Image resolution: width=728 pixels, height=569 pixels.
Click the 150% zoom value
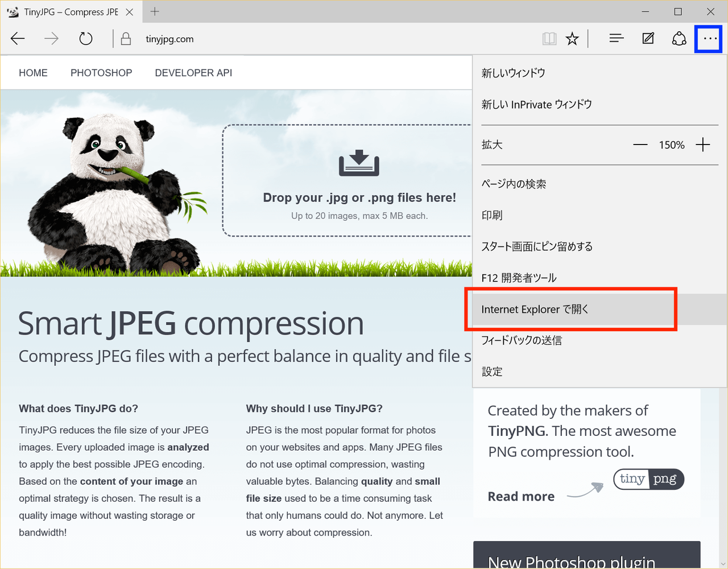pos(672,145)
